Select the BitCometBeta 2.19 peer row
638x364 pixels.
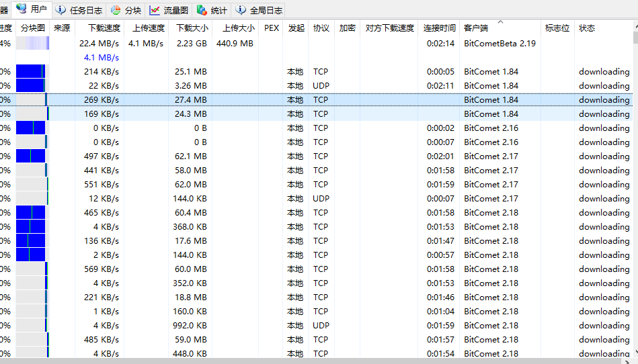pos(500,43)
